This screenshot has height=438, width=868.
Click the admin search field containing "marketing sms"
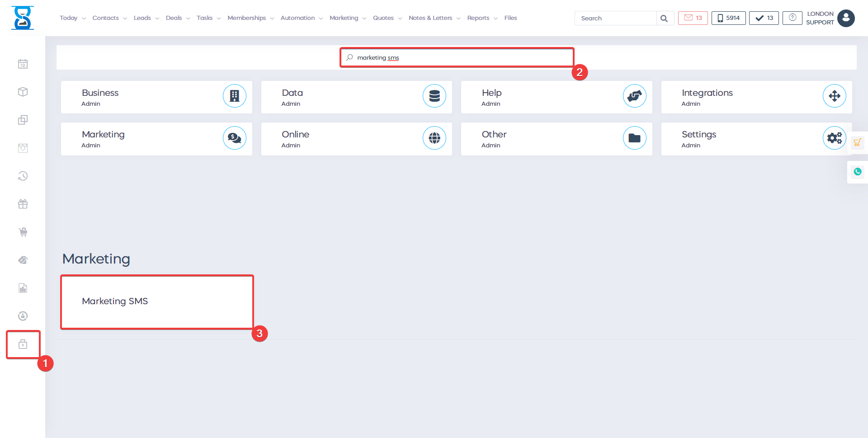[457, 58]
